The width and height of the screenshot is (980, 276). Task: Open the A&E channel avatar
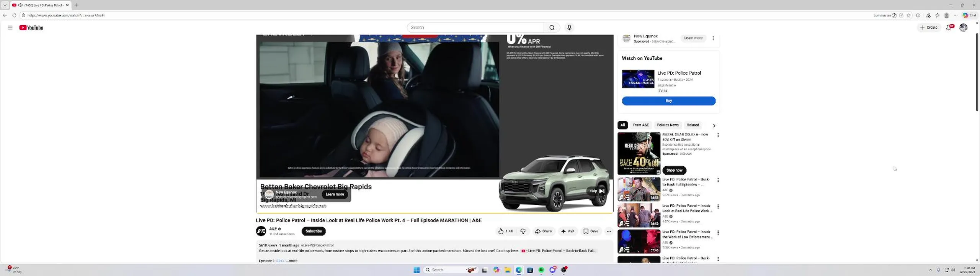coord(261,231)
